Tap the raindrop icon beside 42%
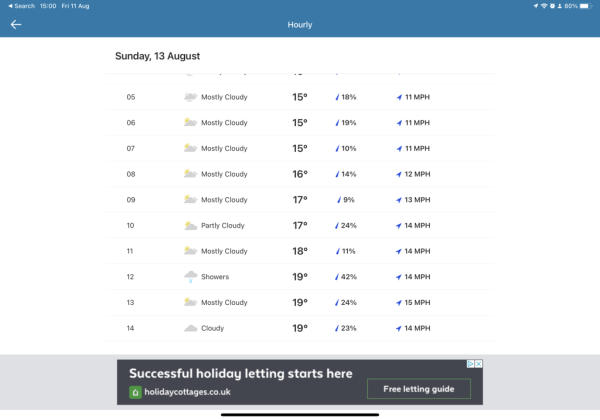Viewport: 600px width, 420px height. pyautogui.click(x=337, y=277)
